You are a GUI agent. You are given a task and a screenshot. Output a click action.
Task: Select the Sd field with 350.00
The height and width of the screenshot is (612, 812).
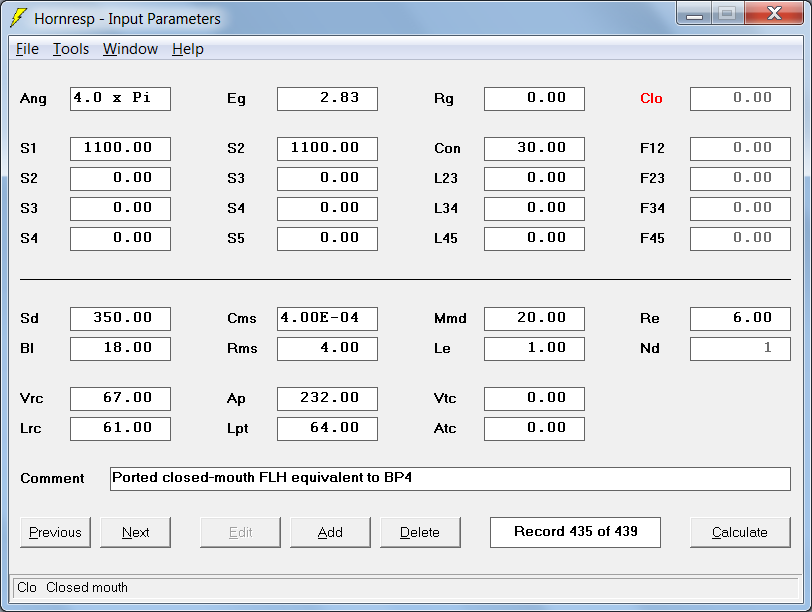click(x=120, y=319)
